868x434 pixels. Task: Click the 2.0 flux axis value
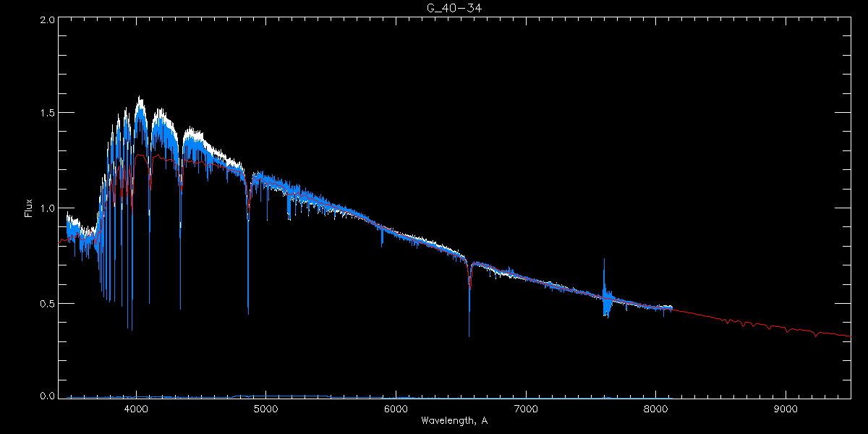pyautogui.click(x=47, y=20)
